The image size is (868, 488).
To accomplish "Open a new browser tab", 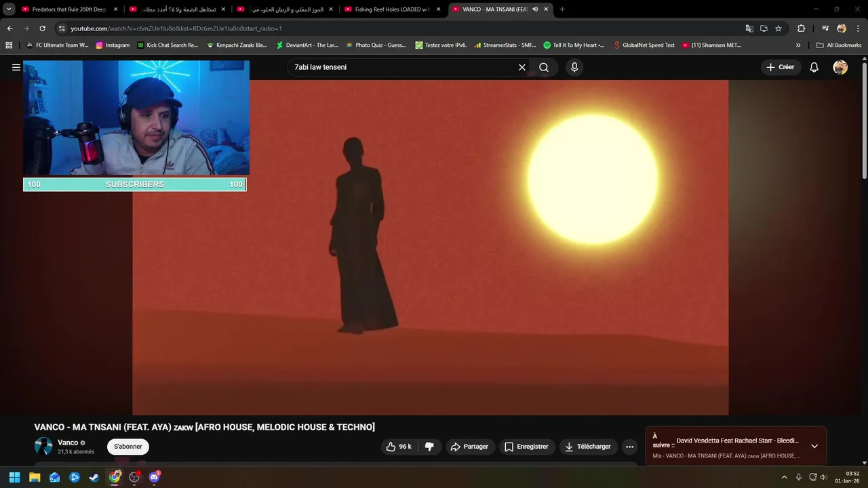I will click(x=562, y=9).
